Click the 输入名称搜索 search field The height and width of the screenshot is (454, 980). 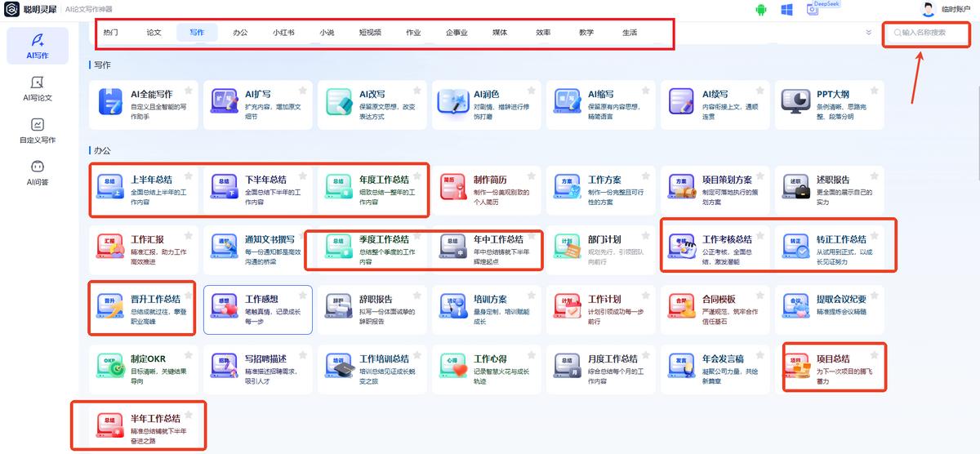(x=929, y=33)
